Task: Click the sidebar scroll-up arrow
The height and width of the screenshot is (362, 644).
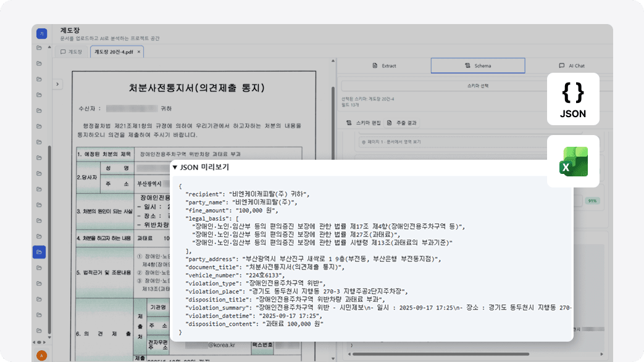Action: [49, 47]
